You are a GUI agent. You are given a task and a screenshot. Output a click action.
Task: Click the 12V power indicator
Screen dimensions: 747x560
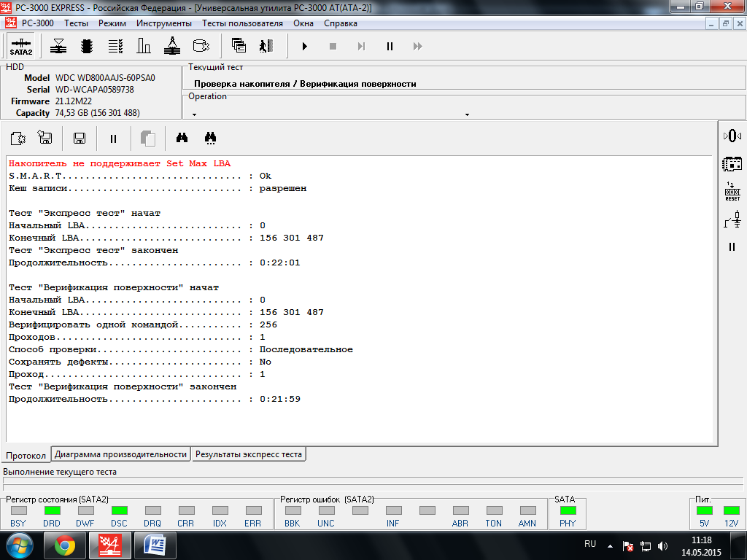tap(731, 510)
